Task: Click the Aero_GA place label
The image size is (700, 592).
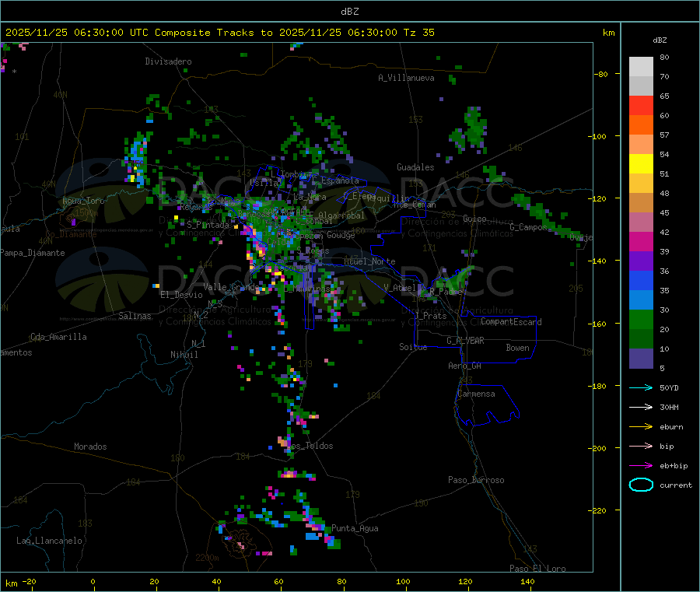Action: point(465,366)
